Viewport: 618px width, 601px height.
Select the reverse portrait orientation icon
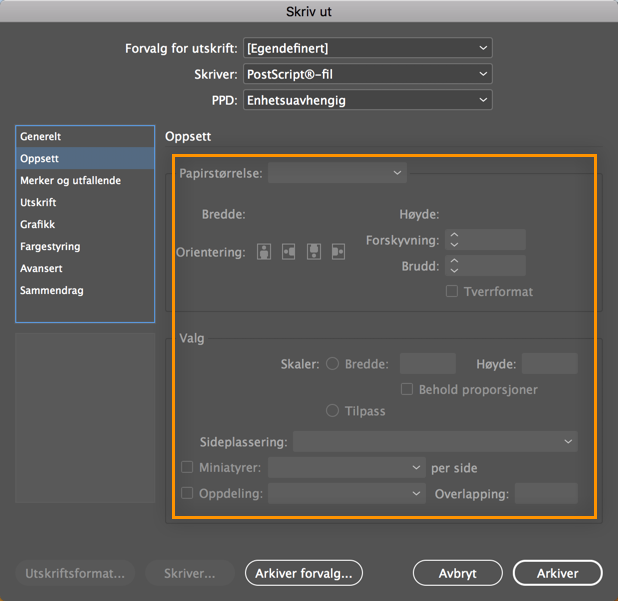313,252
